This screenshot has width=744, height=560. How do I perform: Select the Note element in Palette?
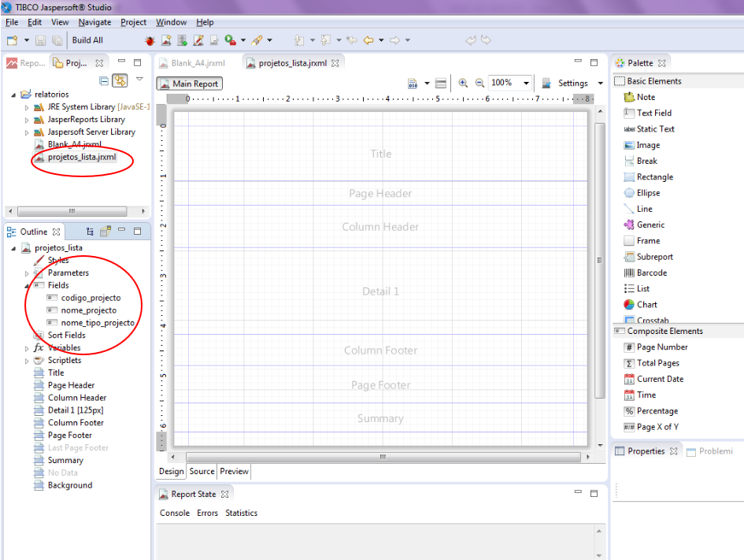tap(639, 97)
